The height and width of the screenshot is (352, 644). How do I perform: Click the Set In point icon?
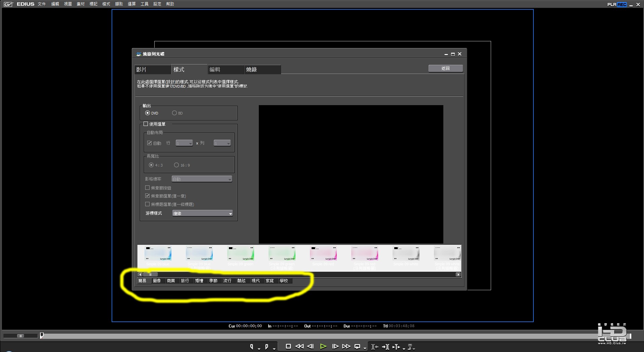251,347
